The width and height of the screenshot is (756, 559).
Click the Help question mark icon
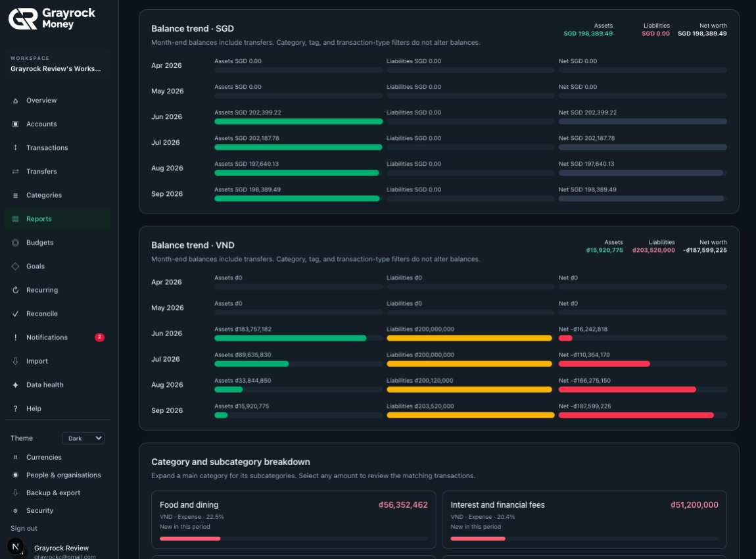[x=15, y=408]
